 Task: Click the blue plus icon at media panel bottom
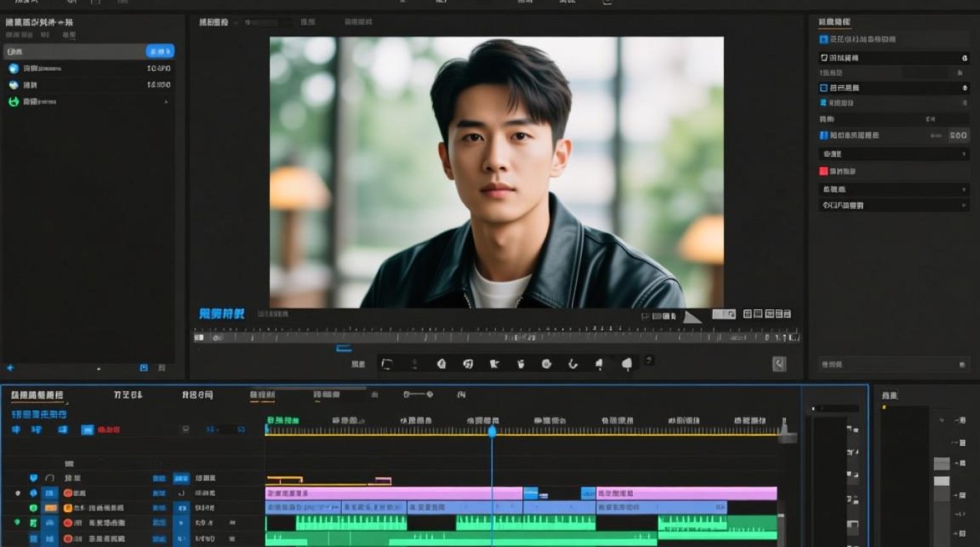pos(10,368)
